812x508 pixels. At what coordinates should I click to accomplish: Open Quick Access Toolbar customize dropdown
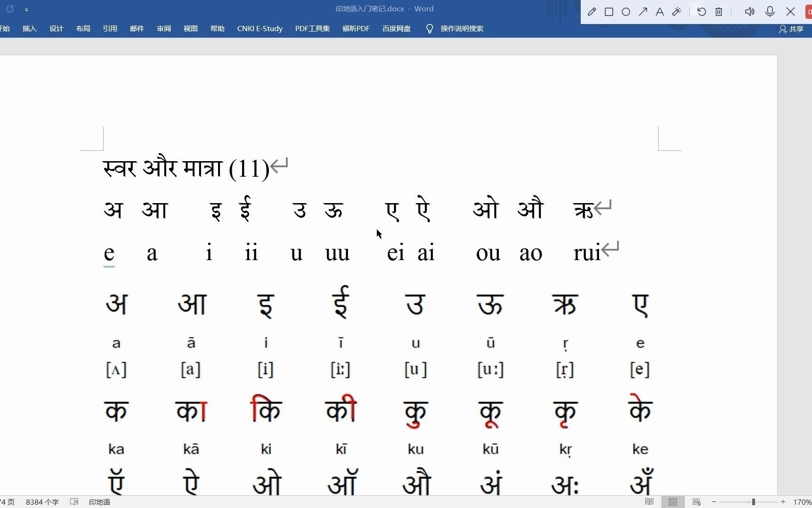26,9
